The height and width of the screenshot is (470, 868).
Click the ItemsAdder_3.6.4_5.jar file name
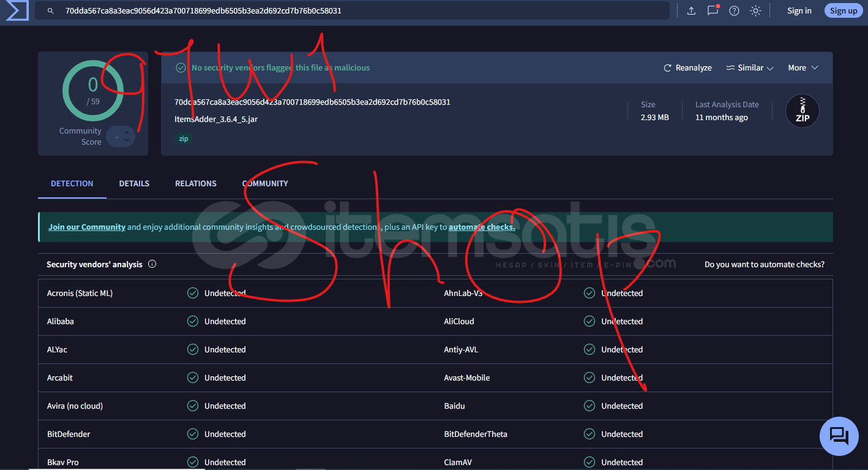216,119
